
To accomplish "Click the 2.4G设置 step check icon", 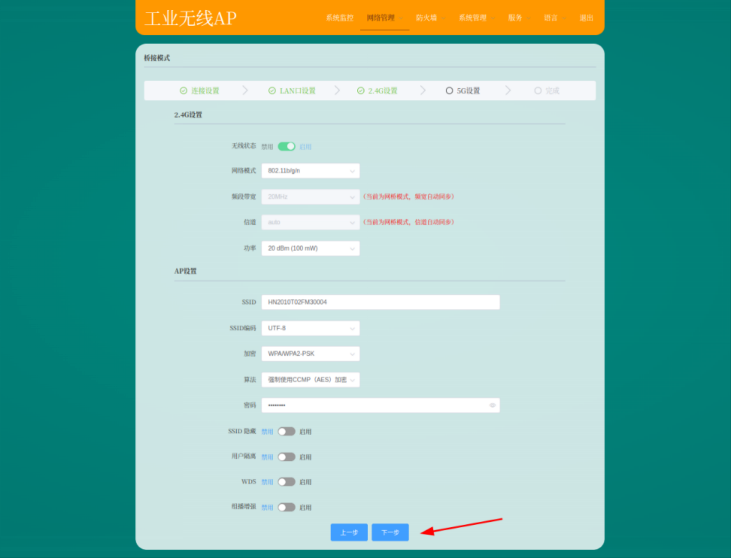I will [360, 91].
